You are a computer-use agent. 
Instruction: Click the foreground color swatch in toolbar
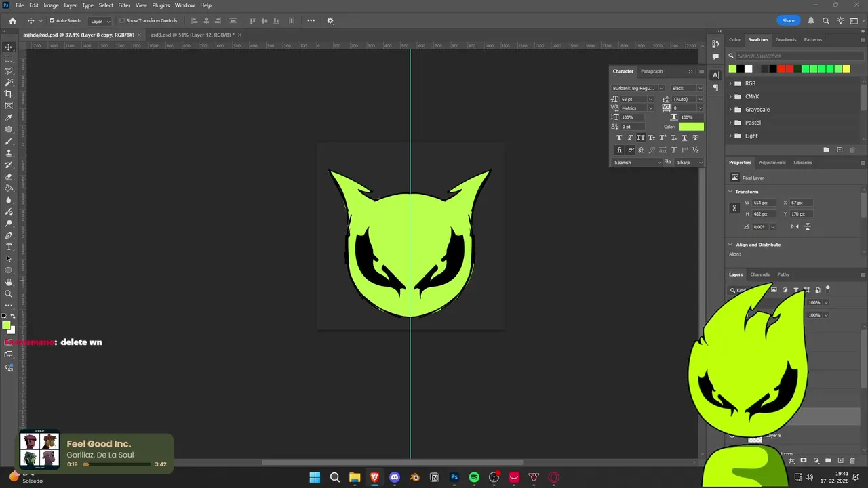[x=6, y=326]
